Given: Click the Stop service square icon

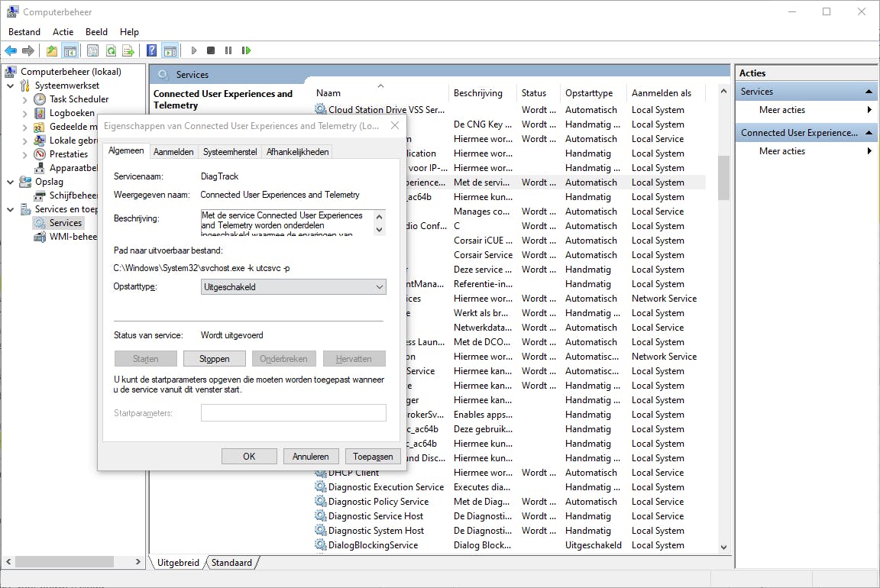Looking at the screenshot, I should point(211,51).
